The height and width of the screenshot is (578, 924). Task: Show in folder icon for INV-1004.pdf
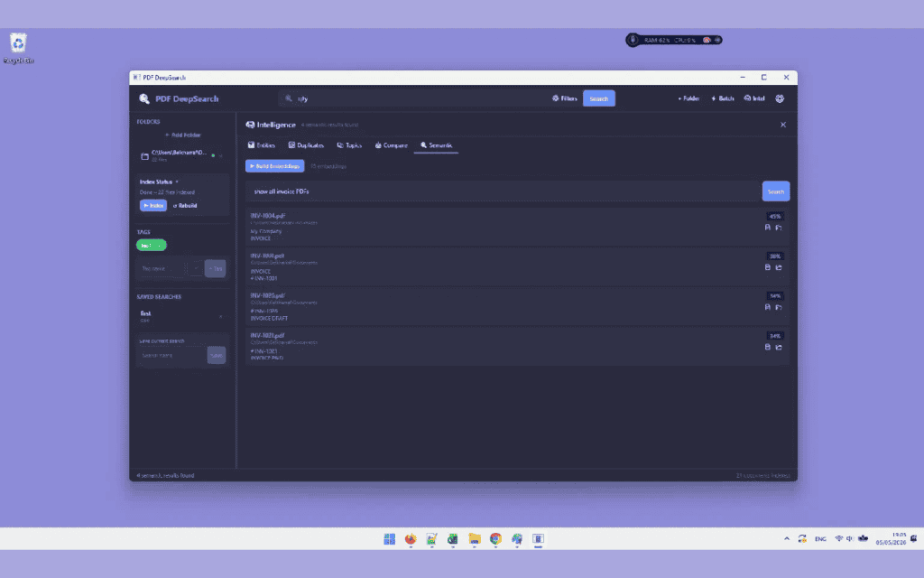click(x=779, y=227)
